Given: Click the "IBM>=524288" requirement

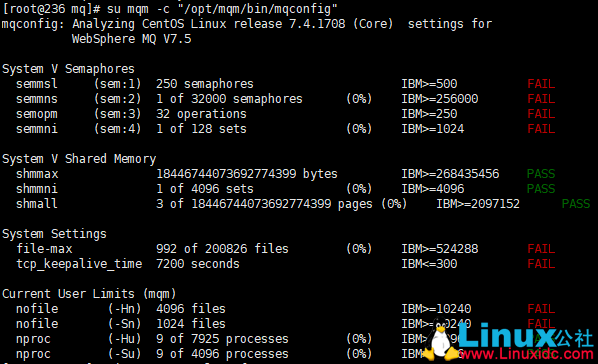Looking at the screenshot, I should tap(439, 249).
